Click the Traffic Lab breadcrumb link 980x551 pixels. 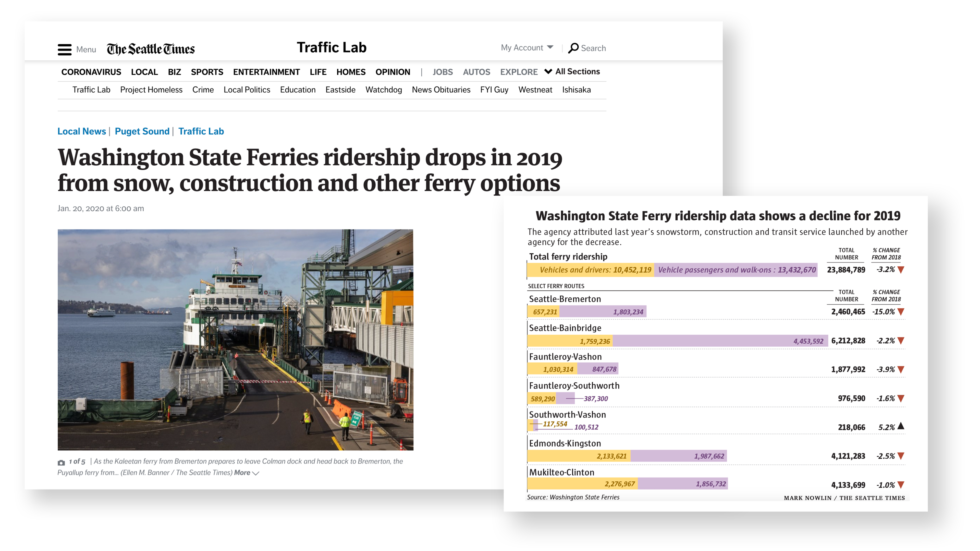click(x=201, y=131)
